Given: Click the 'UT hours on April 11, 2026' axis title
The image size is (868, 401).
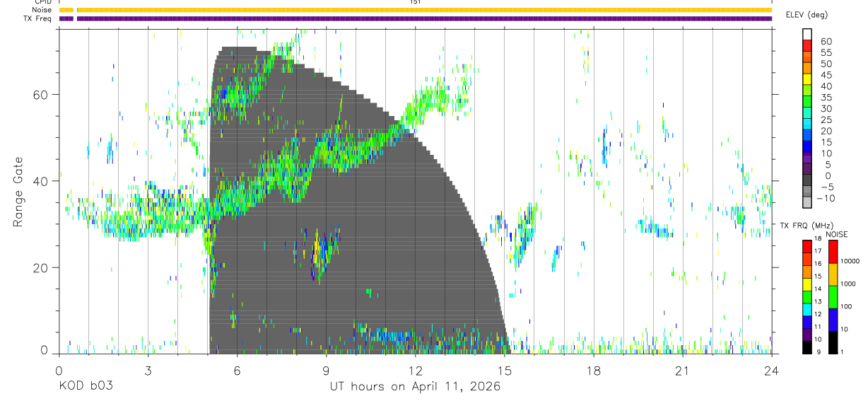Looking at the screenshot, I should 415,386.
